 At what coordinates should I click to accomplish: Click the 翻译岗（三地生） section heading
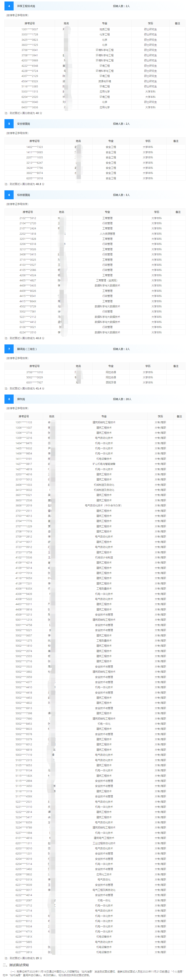[x=27, y=349]
